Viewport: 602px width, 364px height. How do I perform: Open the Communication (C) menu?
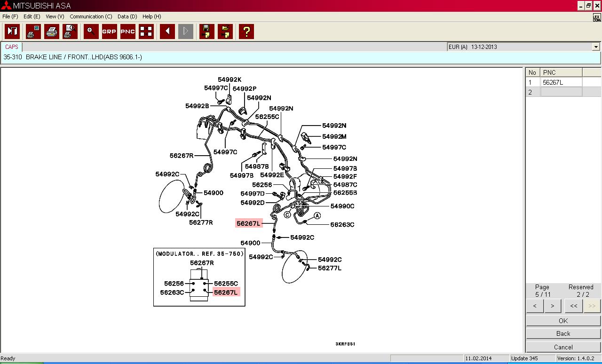pyautogui.click(x=91, y=16)
